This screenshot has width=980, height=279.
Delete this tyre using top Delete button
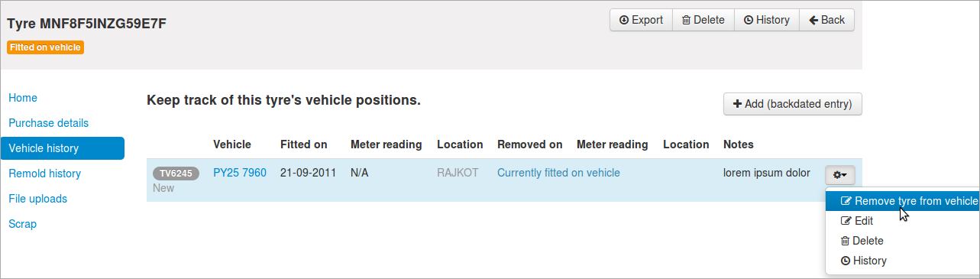click(x=703, y=20)
